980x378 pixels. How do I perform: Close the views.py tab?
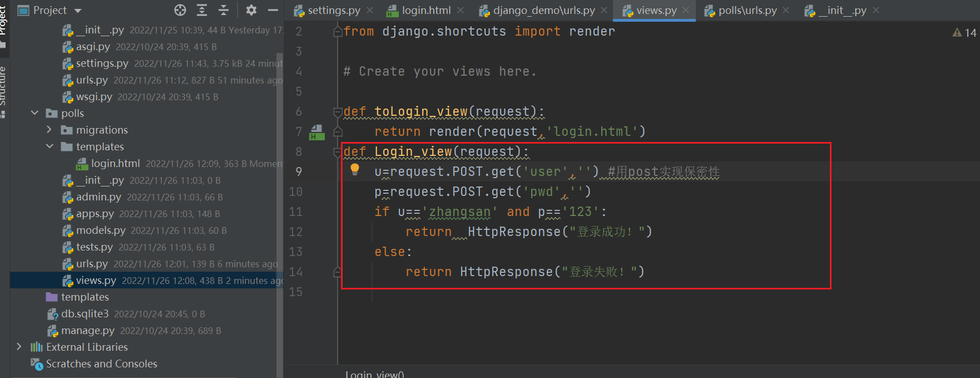686,10
